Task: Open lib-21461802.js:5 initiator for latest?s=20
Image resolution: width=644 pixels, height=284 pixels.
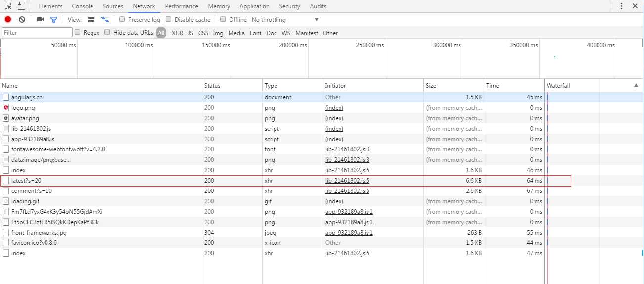Action: point(347,181)
